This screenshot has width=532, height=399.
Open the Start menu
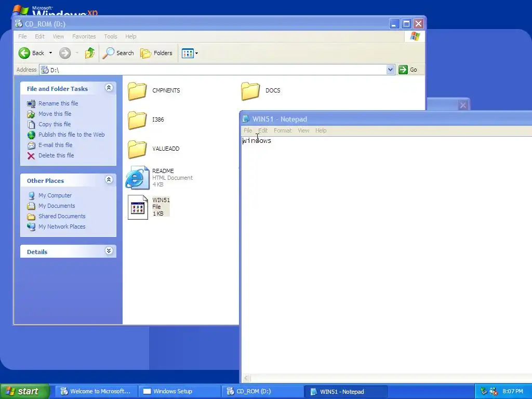[24, 391]
